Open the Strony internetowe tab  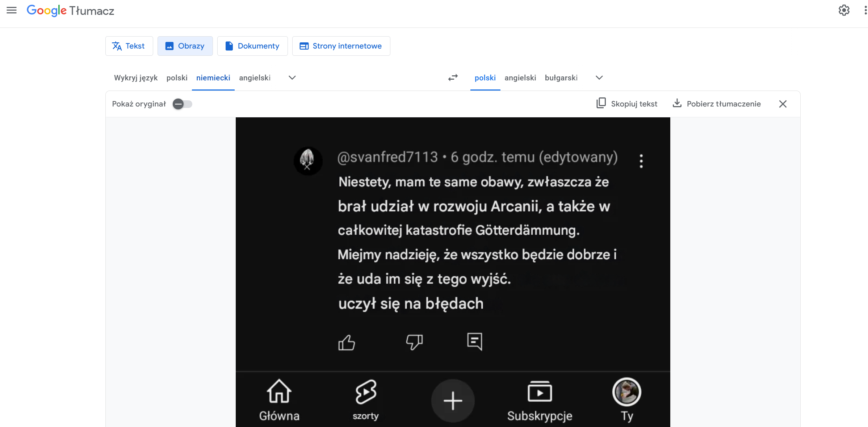pos(341,46)
